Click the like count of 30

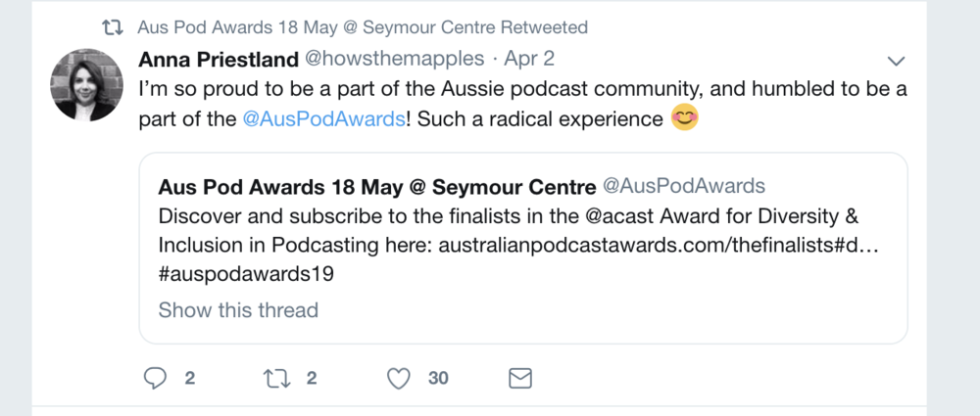click(437, 378)
